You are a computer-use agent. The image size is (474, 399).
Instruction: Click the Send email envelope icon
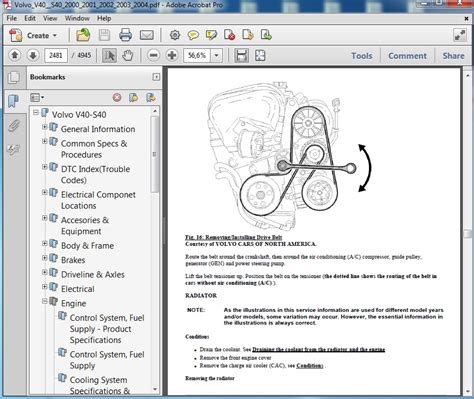click(147, 35)
